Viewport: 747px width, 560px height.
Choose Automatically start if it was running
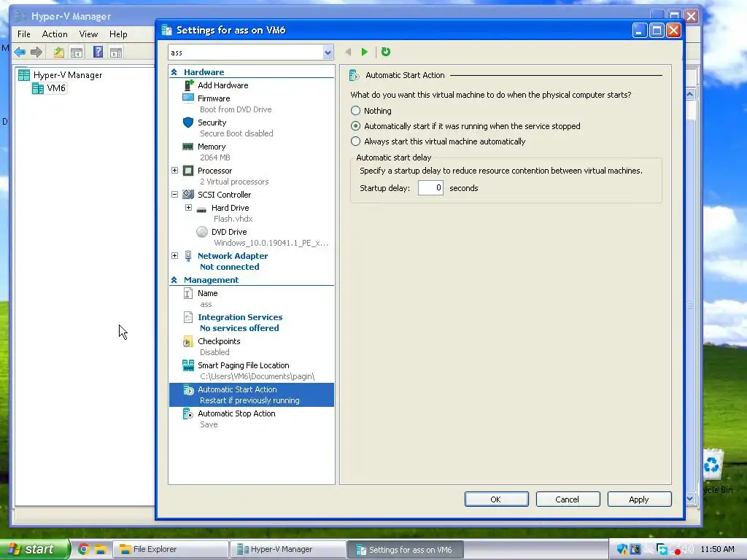click(x=355, y=125)
